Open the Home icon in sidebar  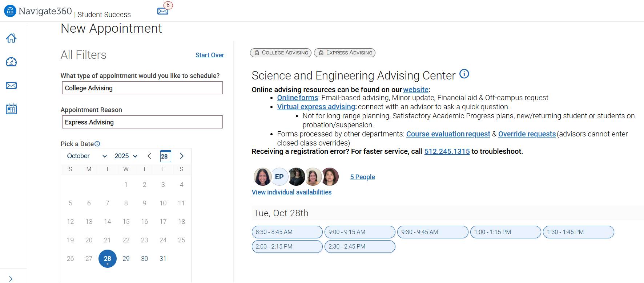coord(11,38)
